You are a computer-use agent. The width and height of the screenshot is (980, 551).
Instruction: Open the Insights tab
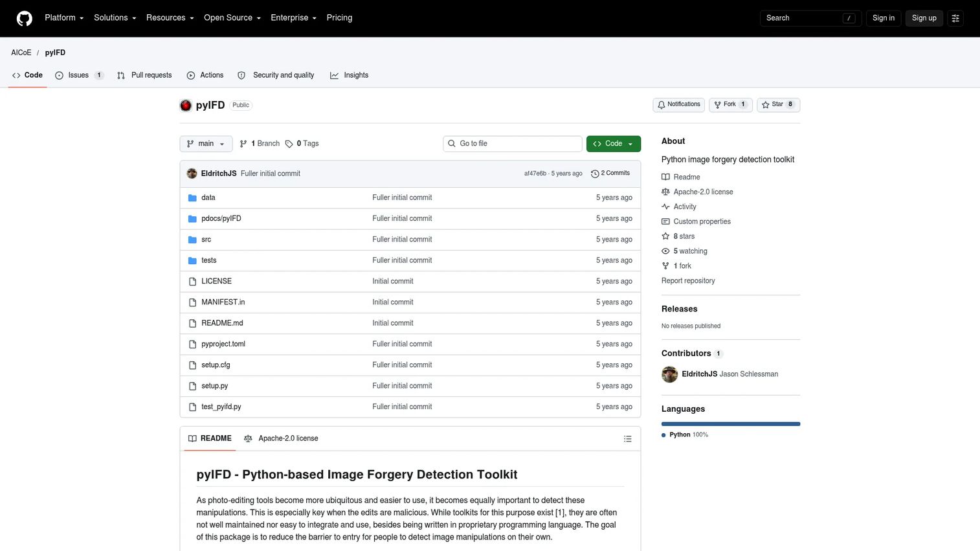tap(350, 75)
